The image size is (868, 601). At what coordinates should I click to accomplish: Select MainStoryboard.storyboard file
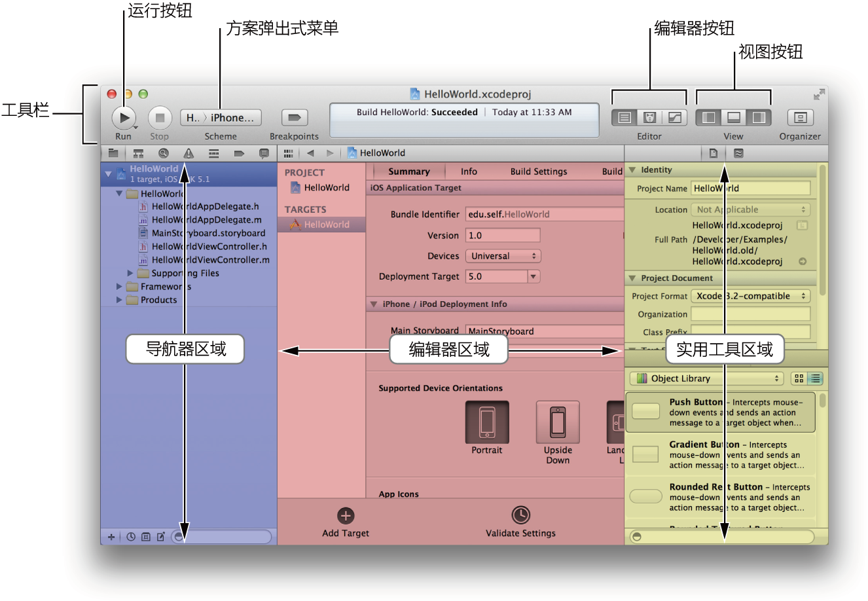point(202,233)
